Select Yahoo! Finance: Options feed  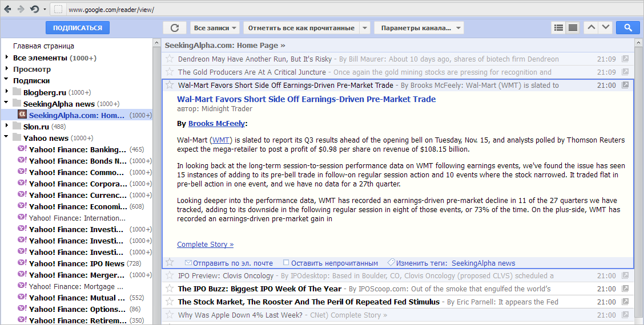(77, 309)
